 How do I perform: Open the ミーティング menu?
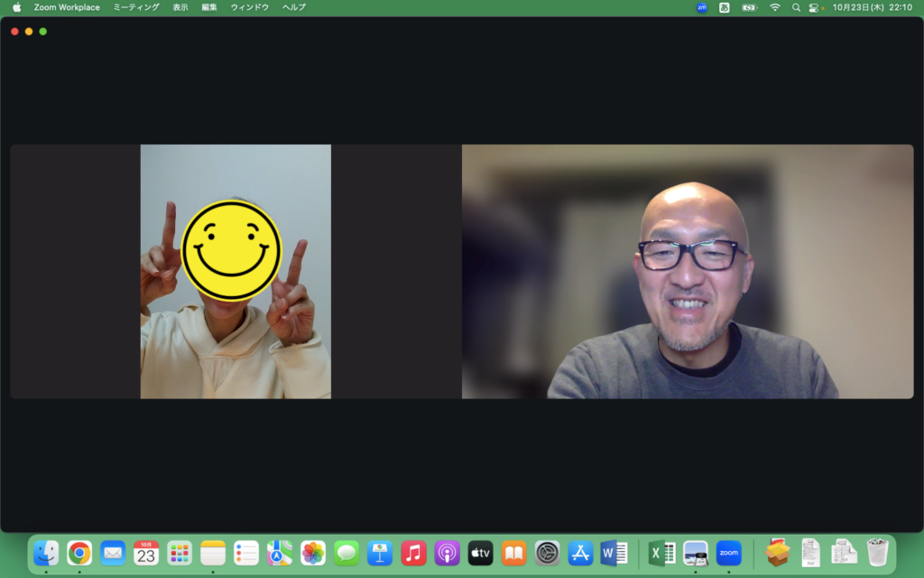pos(136,7)
